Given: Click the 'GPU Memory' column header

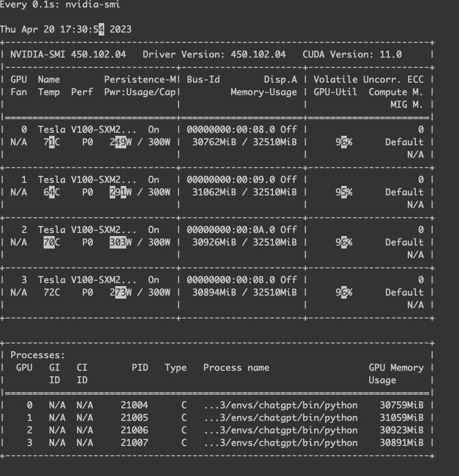Looking at the screenshot, I should point(396,368).
